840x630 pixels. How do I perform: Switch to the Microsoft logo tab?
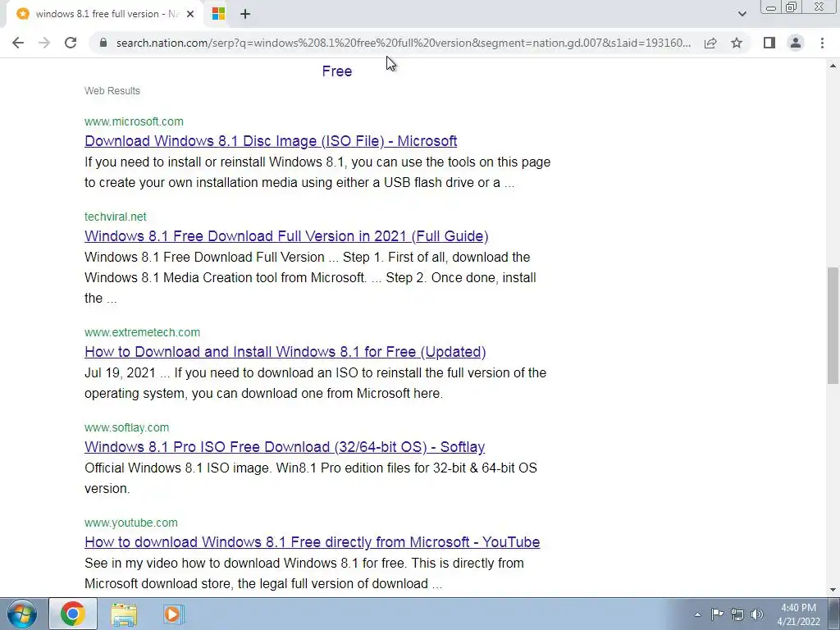point(218,14)
